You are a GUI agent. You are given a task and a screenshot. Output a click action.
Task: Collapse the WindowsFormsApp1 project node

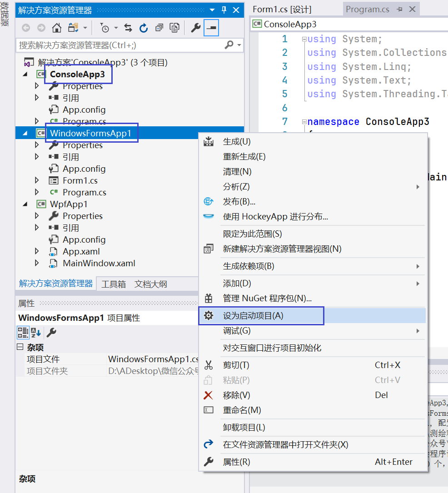coord(25,133)
